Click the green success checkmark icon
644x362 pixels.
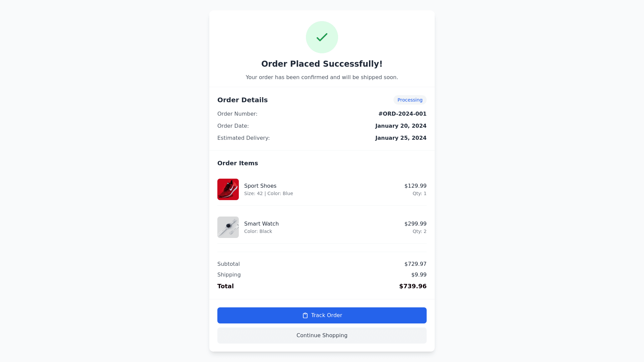(x=322, y=37)
